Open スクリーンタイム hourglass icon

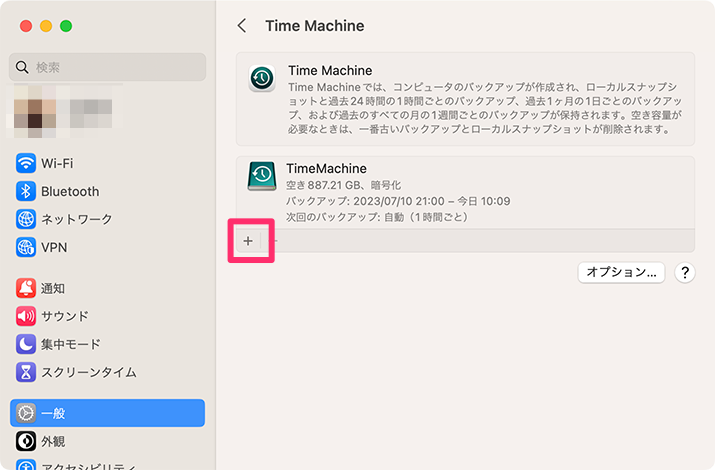pos(26,372)
